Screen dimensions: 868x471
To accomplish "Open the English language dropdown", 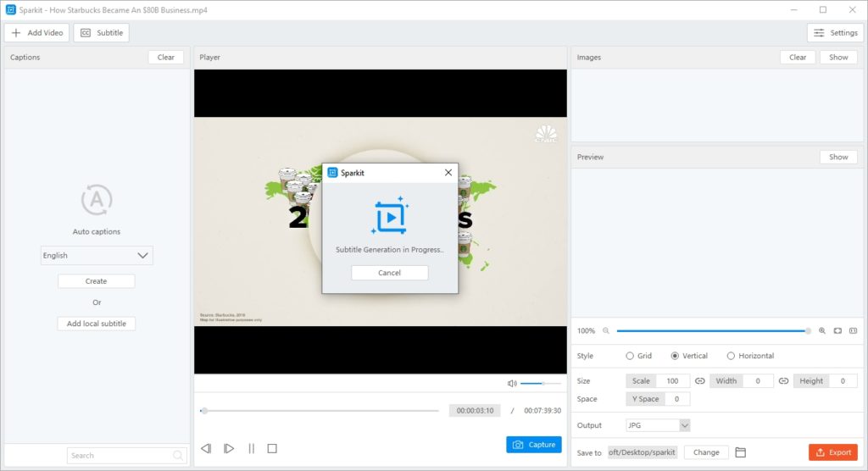I will pyautogui.click(x=97, y=255).
